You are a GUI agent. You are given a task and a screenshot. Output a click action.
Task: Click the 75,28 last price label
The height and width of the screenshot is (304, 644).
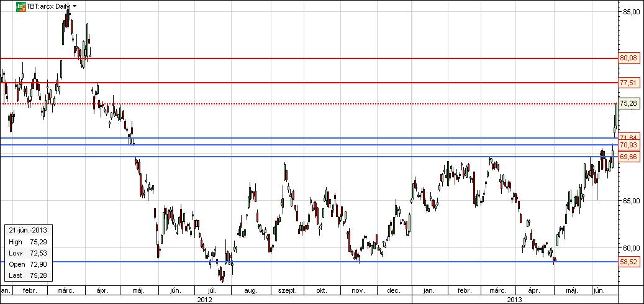point(630,103)
